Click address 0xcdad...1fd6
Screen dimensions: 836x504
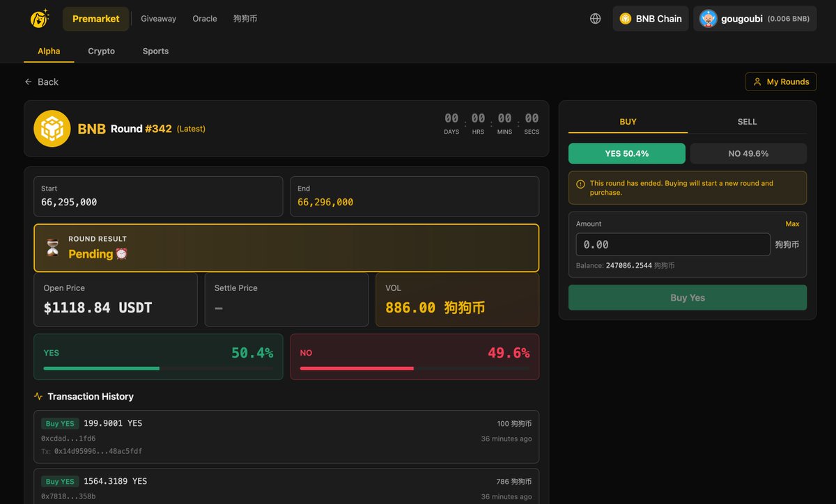(x=68, y=439)
